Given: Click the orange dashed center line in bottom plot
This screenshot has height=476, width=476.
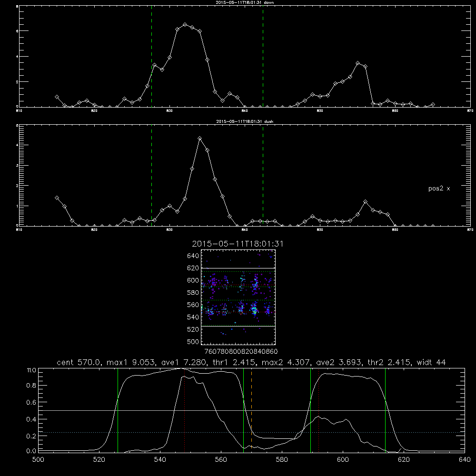Looking at the screenshot, I should click(252, 410).
